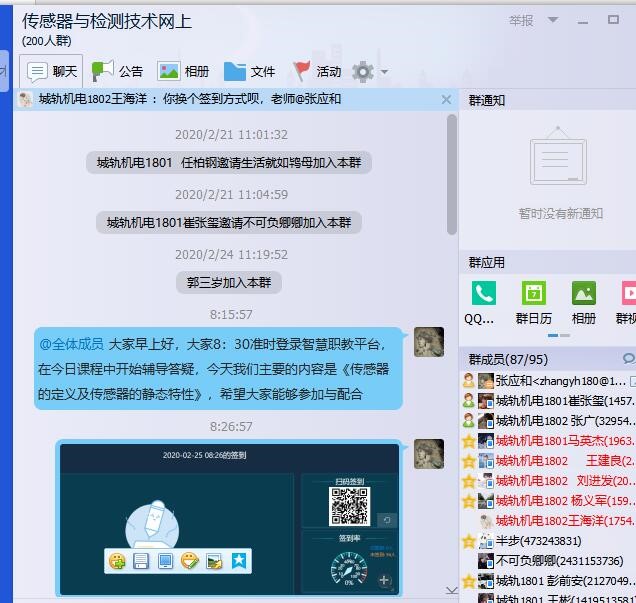The height and width of the screenshot is (603, 636).
Task: Switch to the 公告 tab
Action: 118,71
